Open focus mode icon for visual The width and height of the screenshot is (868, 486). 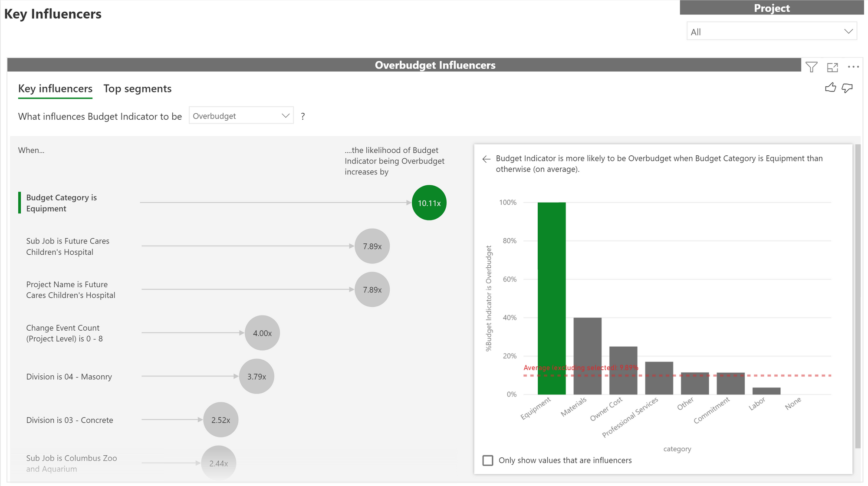point(832,67)
